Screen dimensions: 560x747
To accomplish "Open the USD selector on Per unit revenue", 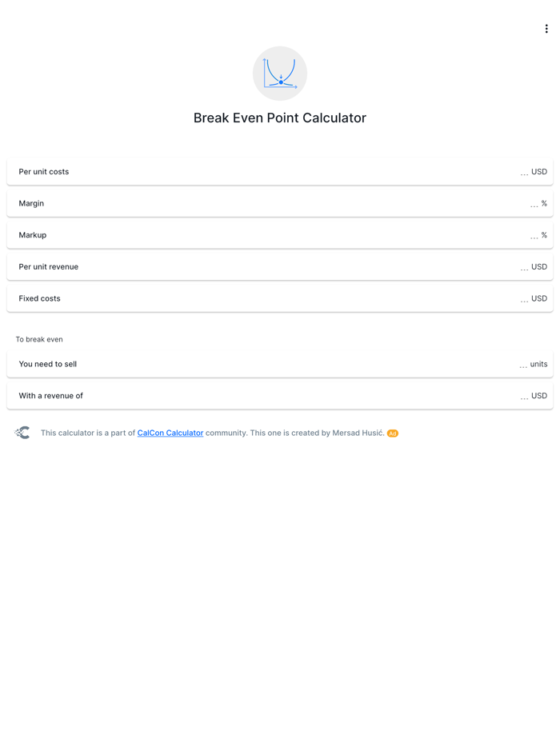I will [x=538, y=266].
